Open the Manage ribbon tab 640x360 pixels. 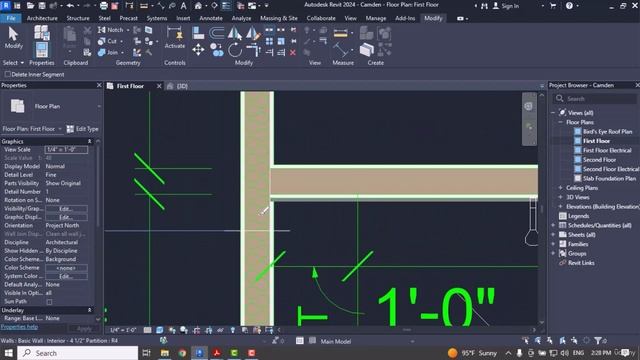point(376,18)
